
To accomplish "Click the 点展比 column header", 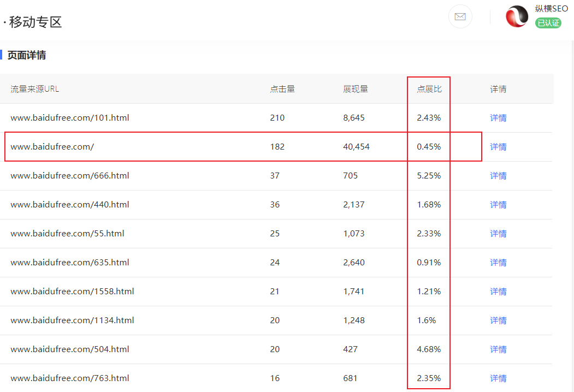I will click(x=429, y=89).
